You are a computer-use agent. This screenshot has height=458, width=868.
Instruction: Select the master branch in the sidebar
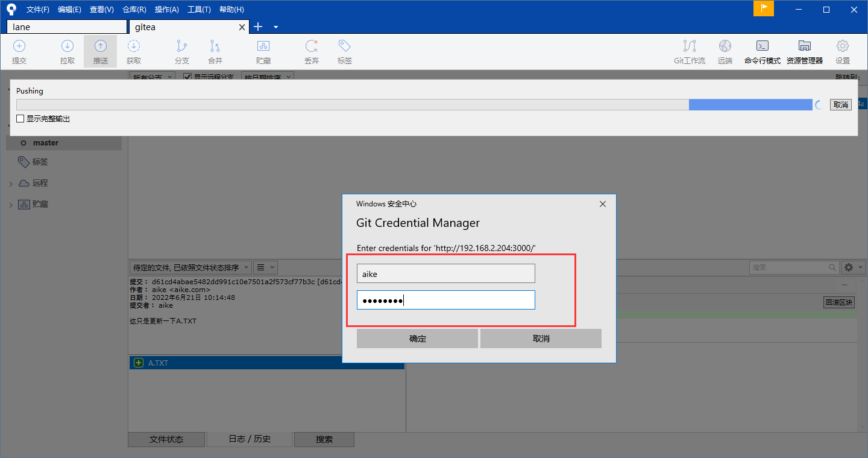click(x=46, y=143)
